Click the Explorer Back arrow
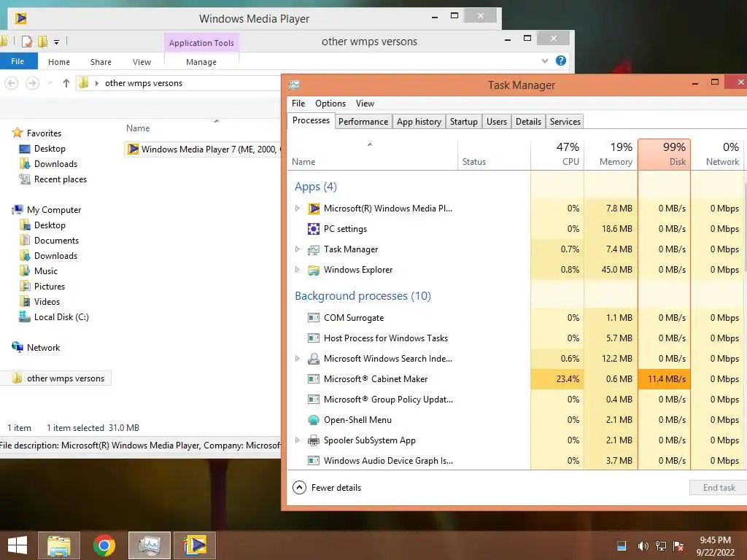This screenshot has height=560, width=747. (x=12, y=83)
